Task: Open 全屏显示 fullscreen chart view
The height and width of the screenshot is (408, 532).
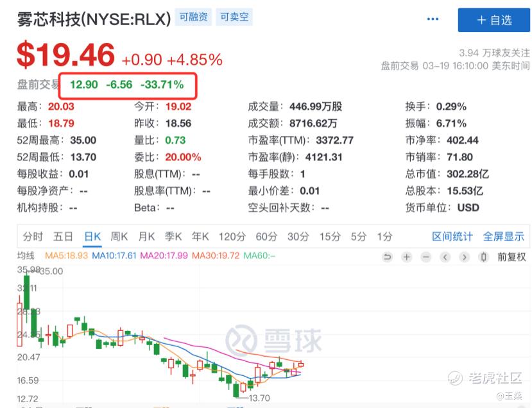Action: tap(504, 236)
